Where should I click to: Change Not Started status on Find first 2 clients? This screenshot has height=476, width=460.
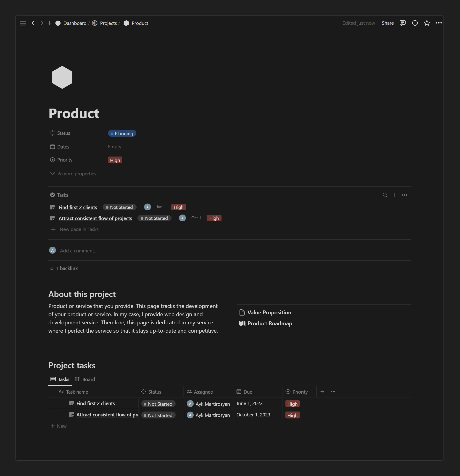pyautogui.click(x=119, y=207)
